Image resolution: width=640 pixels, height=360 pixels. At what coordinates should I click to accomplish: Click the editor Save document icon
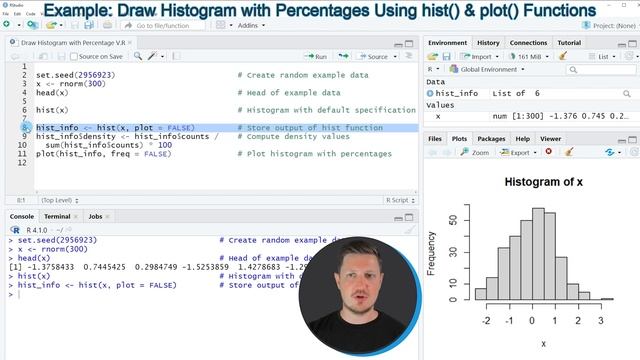pos(61,56)
